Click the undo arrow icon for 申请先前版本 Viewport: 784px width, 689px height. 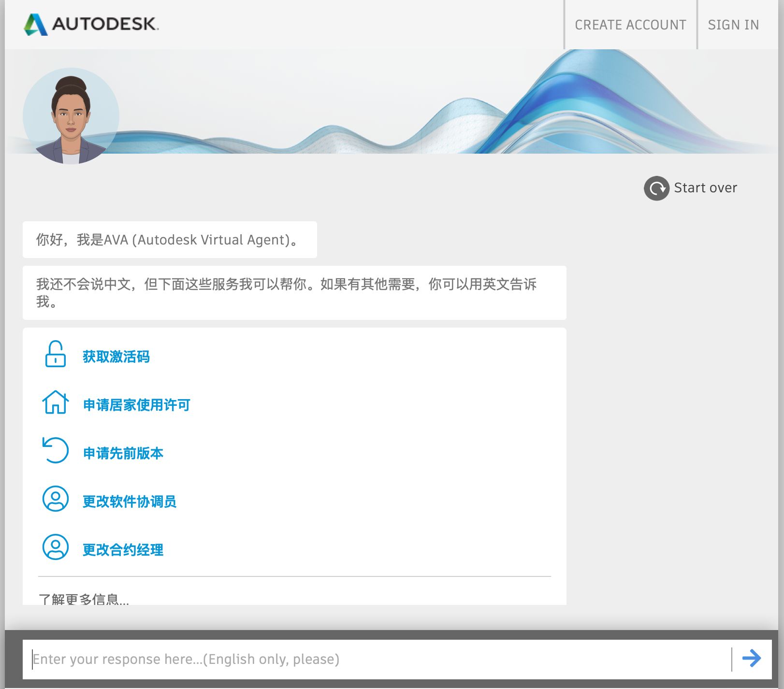(x=56, y=450)
